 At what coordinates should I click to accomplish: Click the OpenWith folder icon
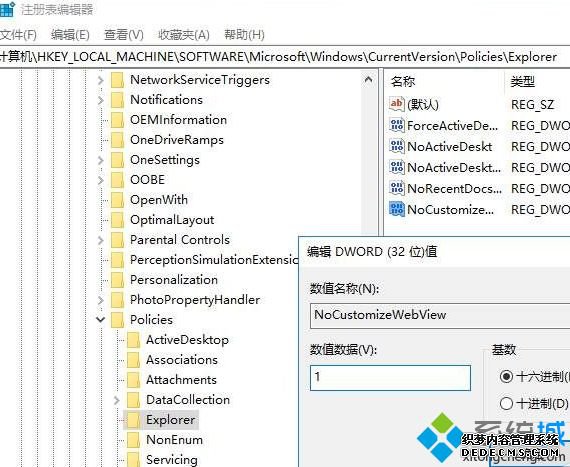point(117,200)
